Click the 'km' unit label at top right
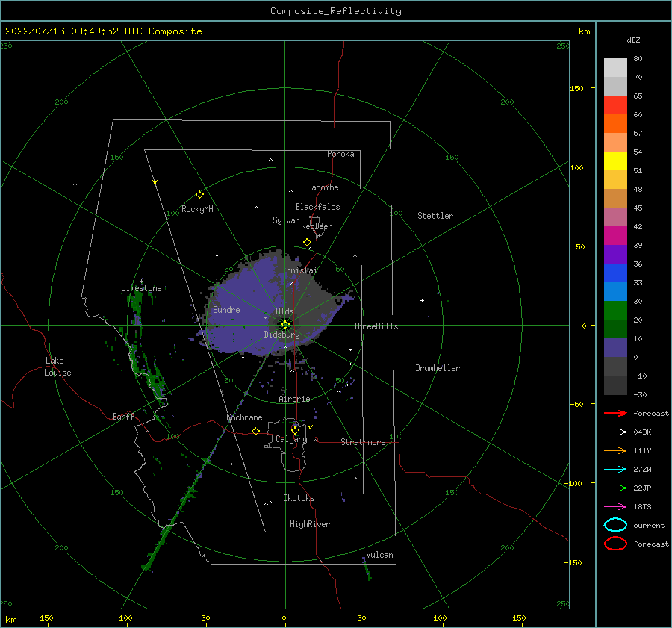Image resolution: width=672 pixels, height=628 pixels. [584, 31]
